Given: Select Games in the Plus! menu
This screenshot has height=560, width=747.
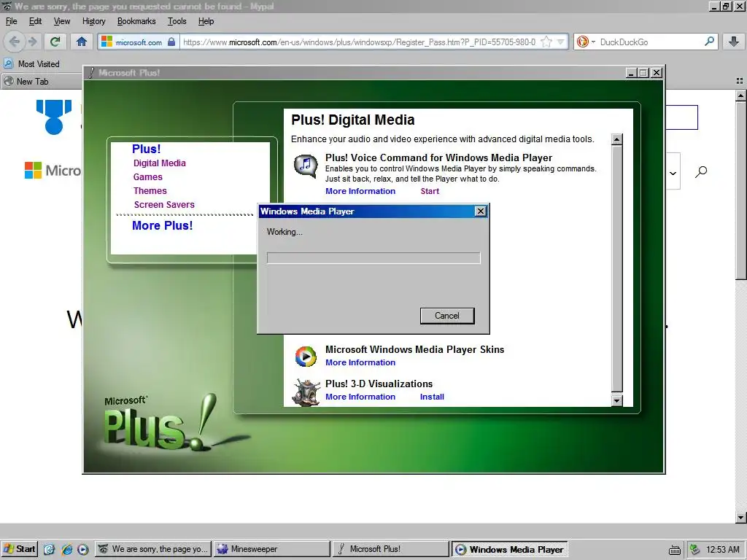Looking at the screenshot, I should tap(147, 176).
